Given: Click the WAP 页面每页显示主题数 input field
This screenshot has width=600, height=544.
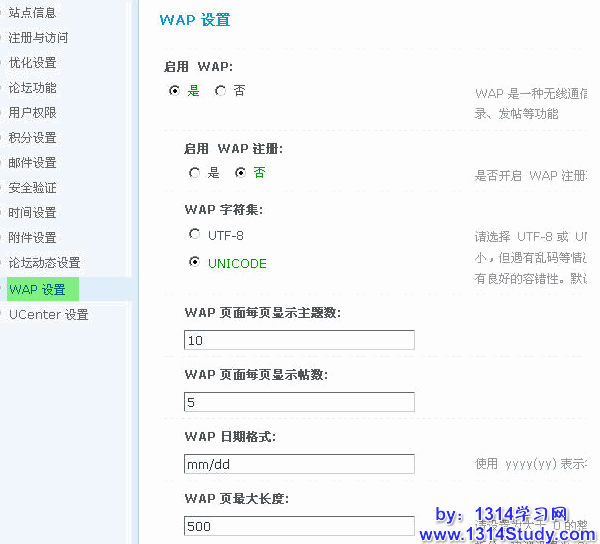Looking at the screenshot, I should [299, 341].
